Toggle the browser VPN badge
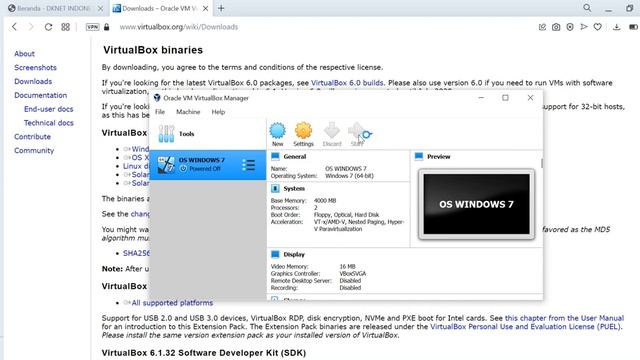The height and width of the screenshot is (360, 640). coord(93,27)
